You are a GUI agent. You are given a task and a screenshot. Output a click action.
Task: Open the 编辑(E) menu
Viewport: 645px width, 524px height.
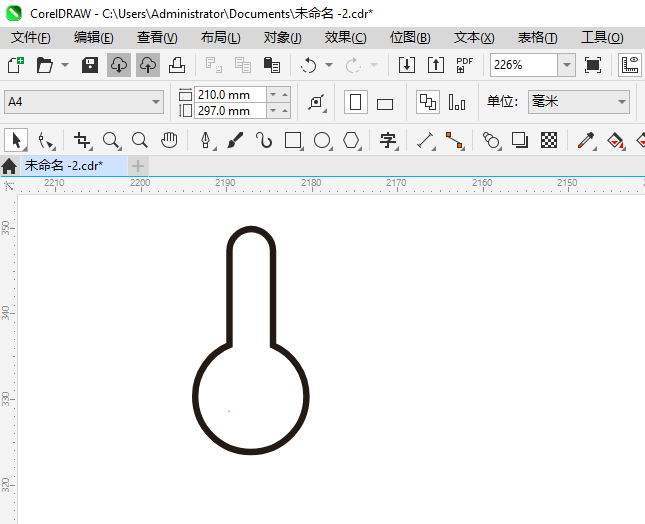click(93, 38)
